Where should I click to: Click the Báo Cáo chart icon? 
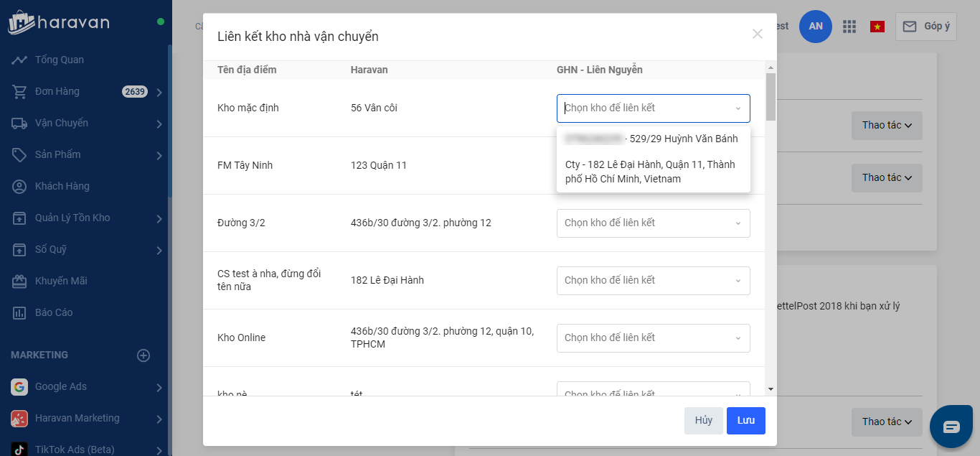(x=19, y=312)
